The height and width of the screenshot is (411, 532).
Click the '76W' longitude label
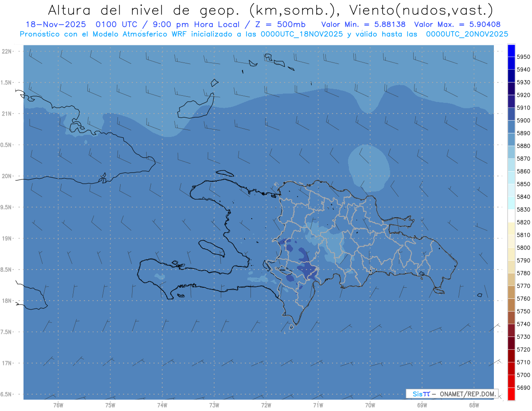click(58, 405)
